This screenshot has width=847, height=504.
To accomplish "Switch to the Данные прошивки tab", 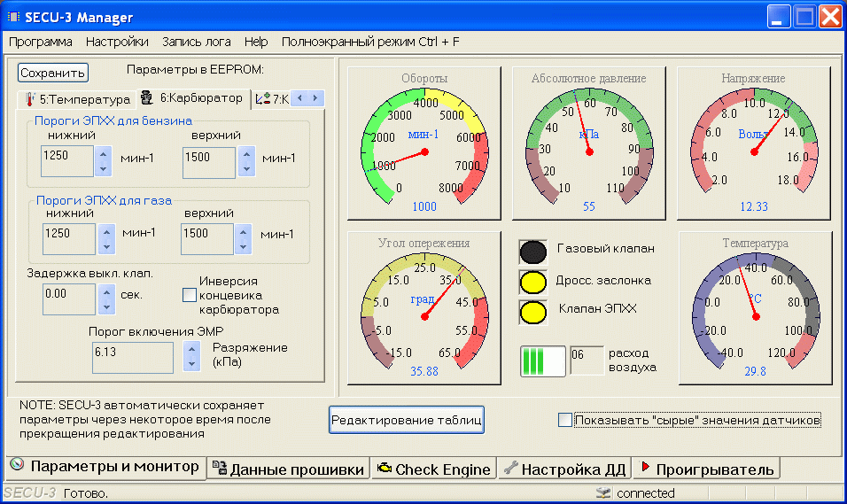I will pos(288,469).
